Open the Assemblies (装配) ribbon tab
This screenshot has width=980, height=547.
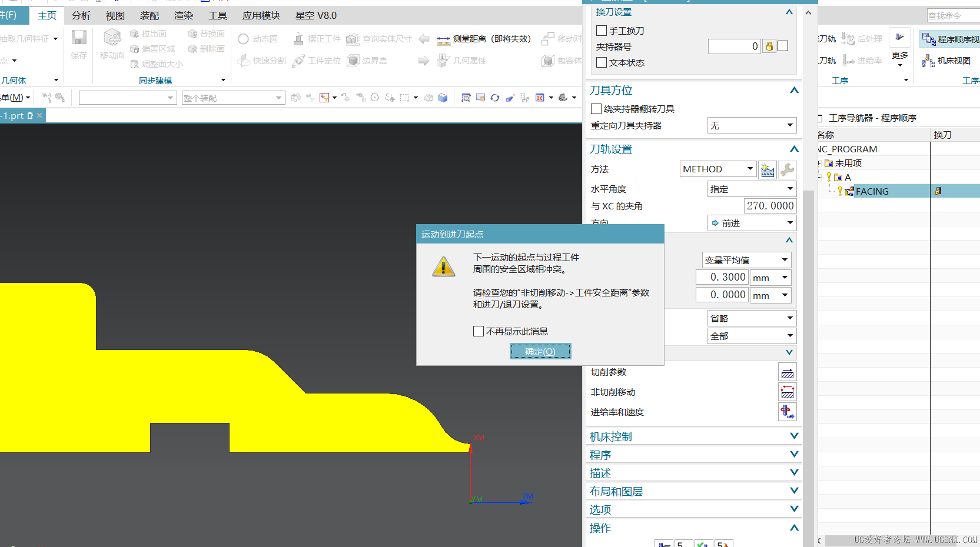click(x=150, y=15)
